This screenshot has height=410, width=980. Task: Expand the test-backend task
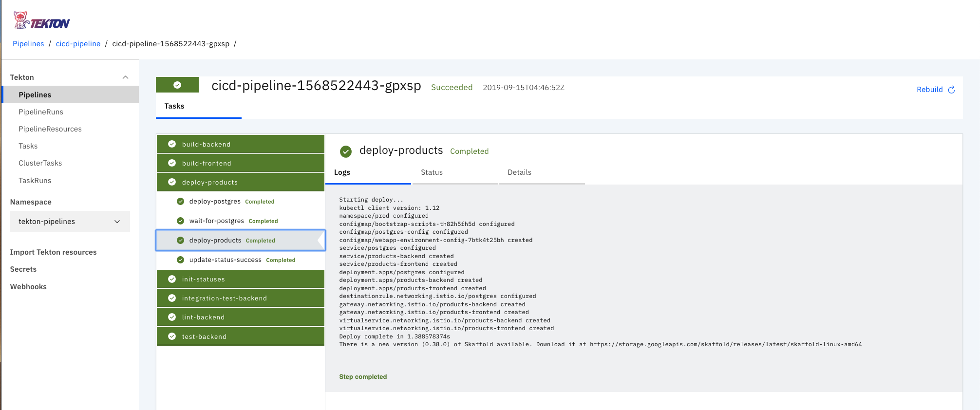point(241,336)
